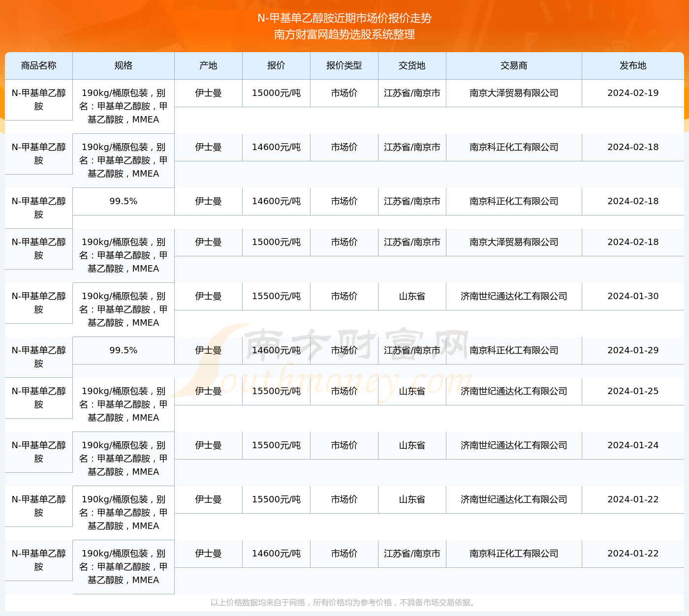Click 江苏省/南京市 in the 2024-01-22 row

pos(412,554)
